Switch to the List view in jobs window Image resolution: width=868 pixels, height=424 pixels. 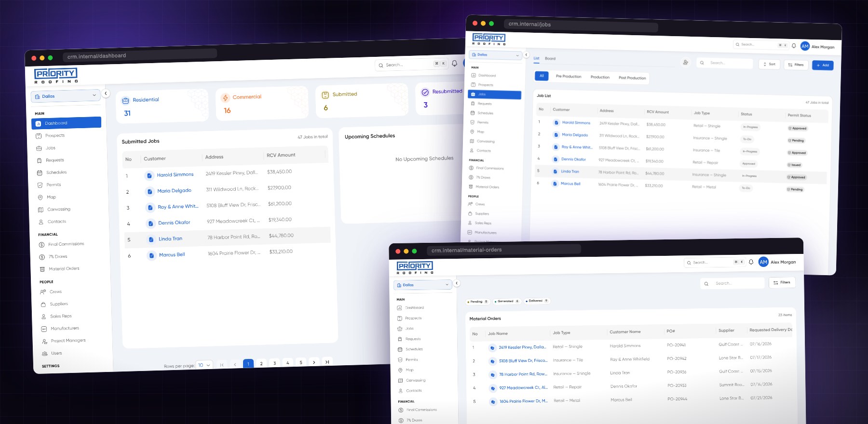536,58
